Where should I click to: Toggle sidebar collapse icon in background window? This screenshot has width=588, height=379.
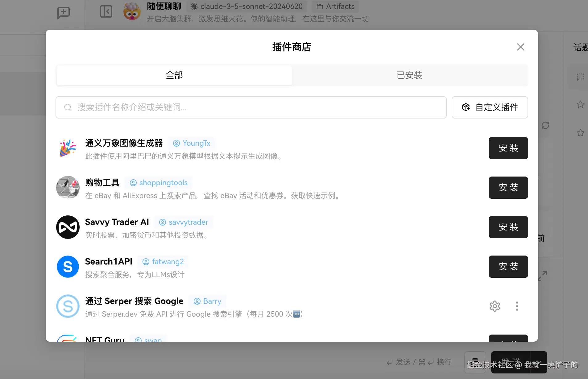click(x=106, y=12)
